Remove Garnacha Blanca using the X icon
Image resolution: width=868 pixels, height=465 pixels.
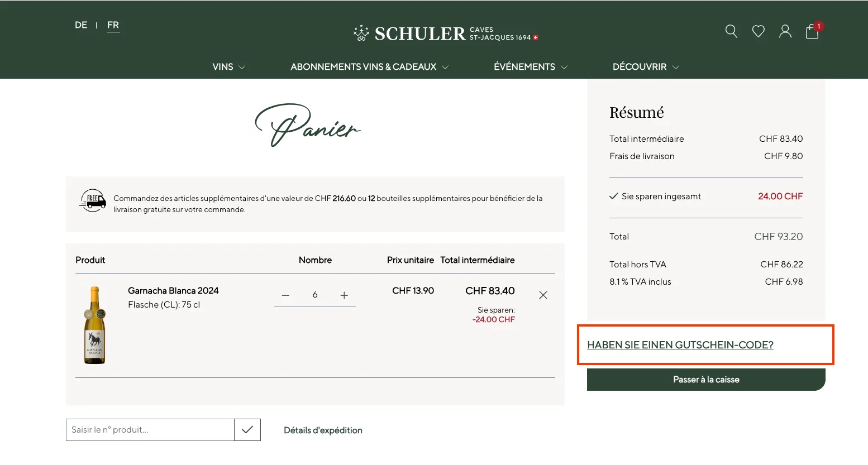pos(543,295)
